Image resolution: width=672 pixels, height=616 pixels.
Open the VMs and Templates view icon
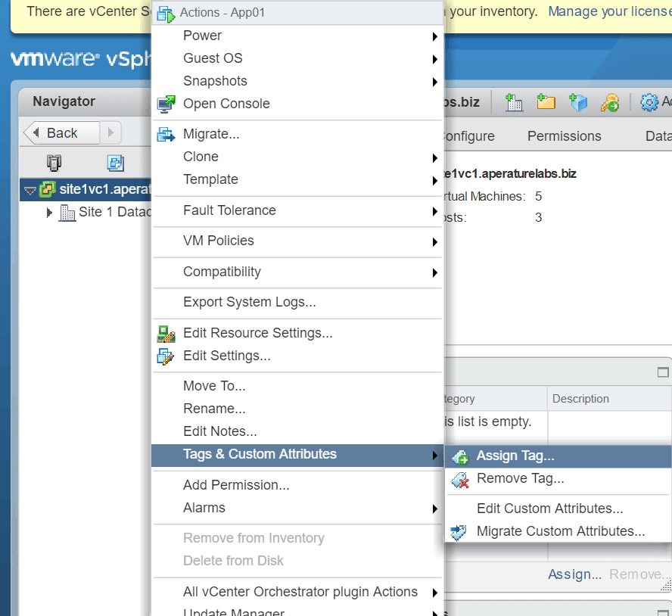pyautogui.click(x=115, y=163)
